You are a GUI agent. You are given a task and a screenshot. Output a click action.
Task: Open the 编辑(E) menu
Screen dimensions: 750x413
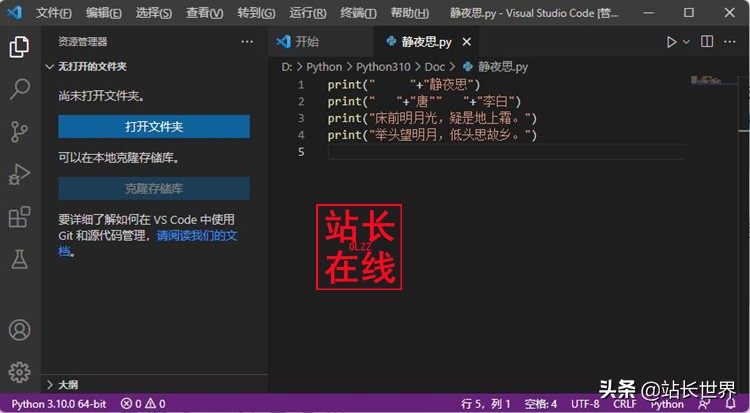click(x=103, y=13)
